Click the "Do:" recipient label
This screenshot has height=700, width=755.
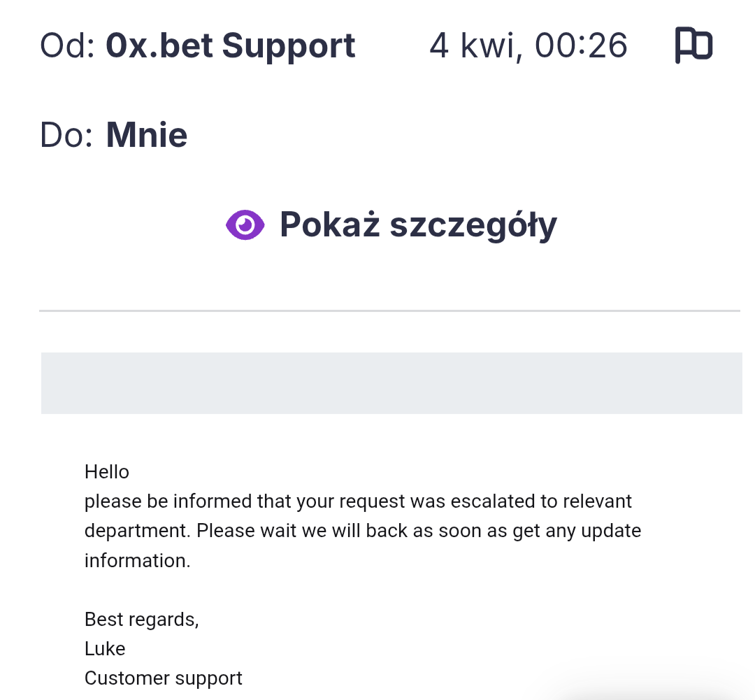[x=66, y=135]
